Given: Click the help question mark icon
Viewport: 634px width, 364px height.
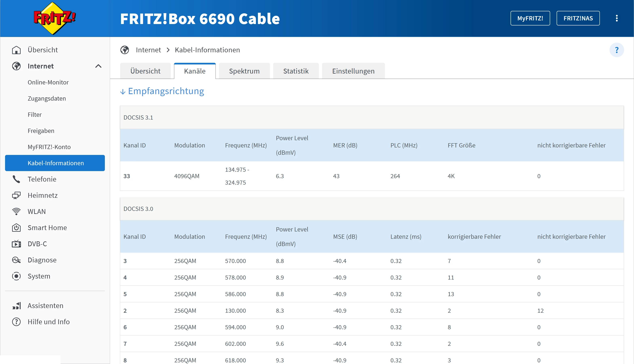Looking at the screenshot, I should click(x=616, y=50).
